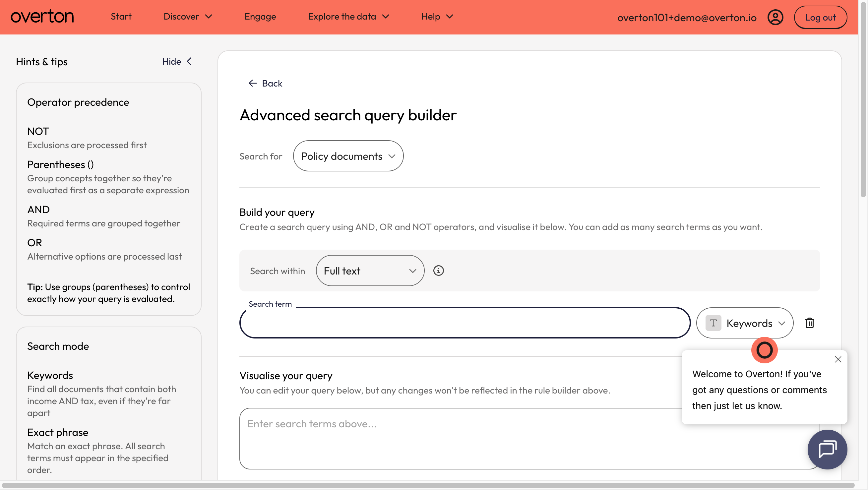Open the Engage section

[x=260, y=17]
